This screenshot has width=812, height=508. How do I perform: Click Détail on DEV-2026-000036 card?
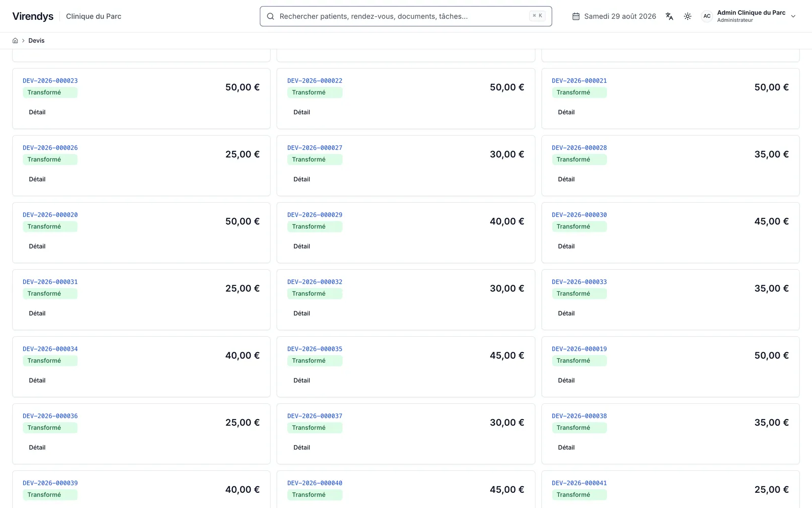pos(37,448)
